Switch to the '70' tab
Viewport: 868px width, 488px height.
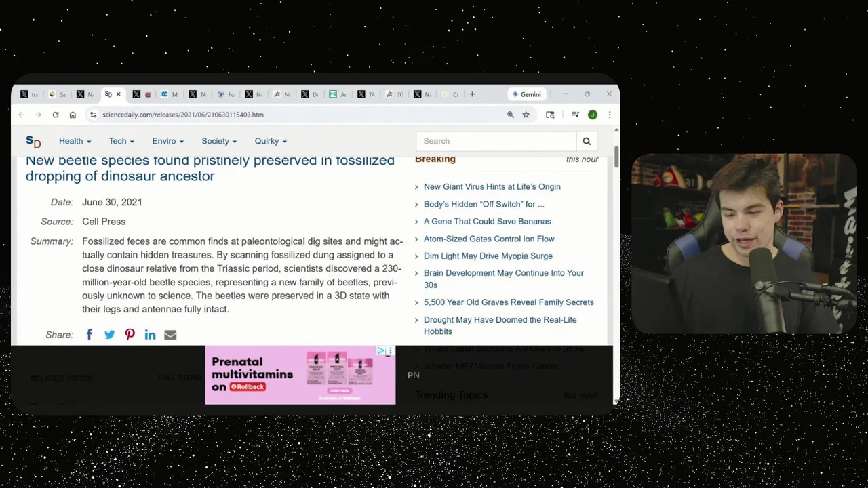(x=395, y=94)
